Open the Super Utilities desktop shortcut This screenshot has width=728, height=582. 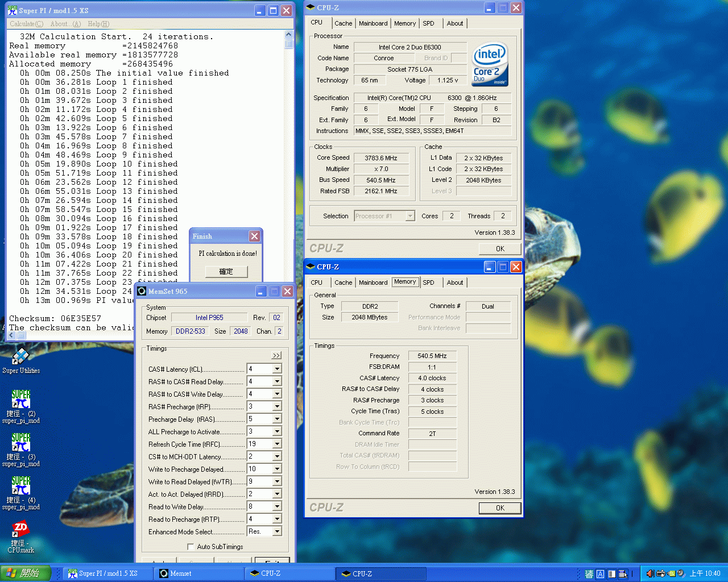21,360
